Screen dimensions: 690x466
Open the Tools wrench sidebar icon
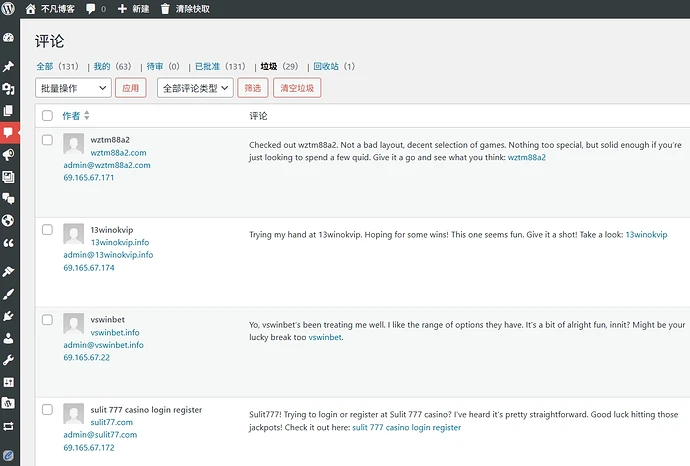pyautogui.click(x=8, y=360)
